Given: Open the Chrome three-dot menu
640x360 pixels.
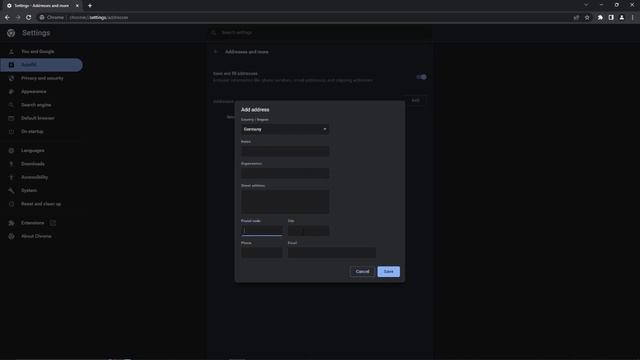Looking at the screenshot, I should coord(633,18).
